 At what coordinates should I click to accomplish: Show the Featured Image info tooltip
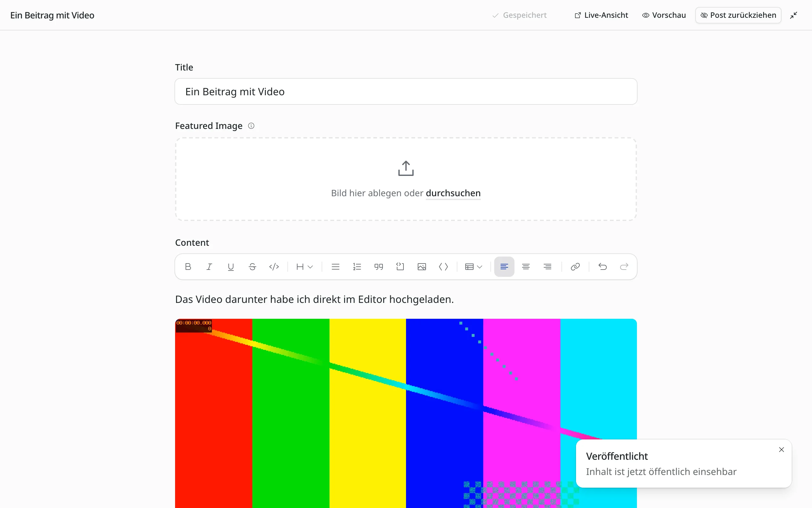click(x=251, y=126)
